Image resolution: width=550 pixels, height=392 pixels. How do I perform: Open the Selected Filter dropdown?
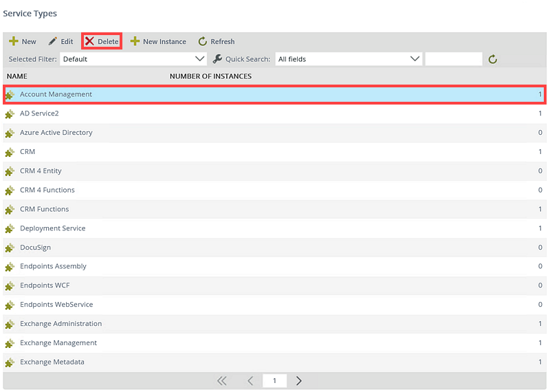pos(133,59)
